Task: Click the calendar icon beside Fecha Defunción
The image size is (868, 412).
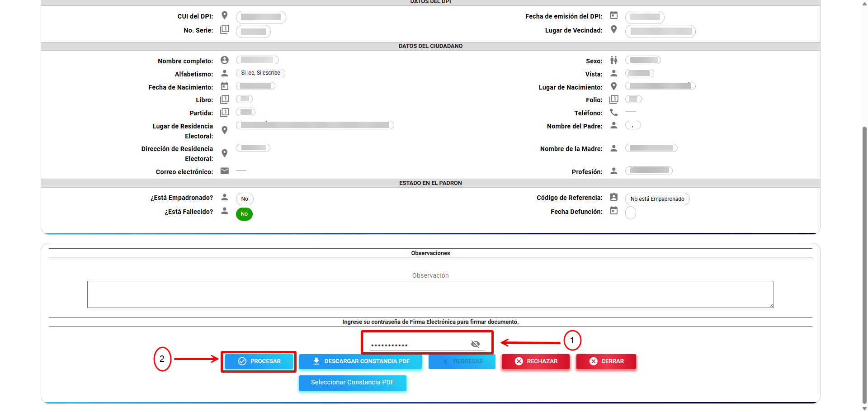Action: 613,211
